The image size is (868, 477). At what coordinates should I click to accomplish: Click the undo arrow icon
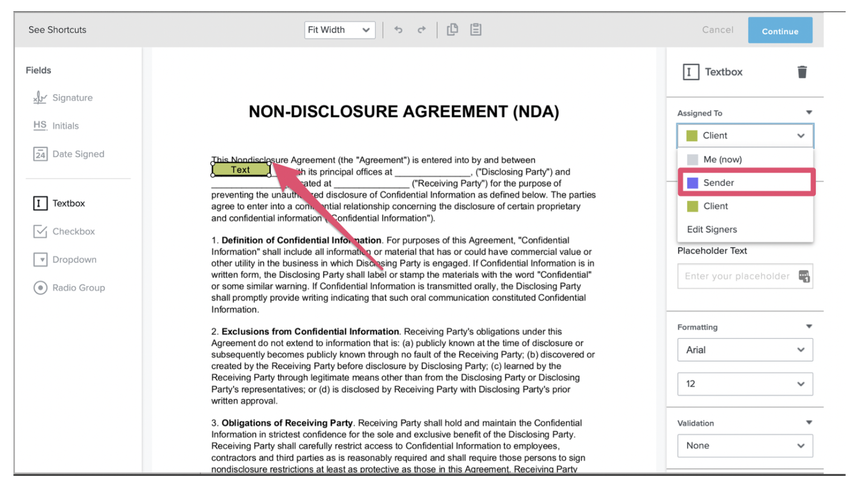(398, 30)
